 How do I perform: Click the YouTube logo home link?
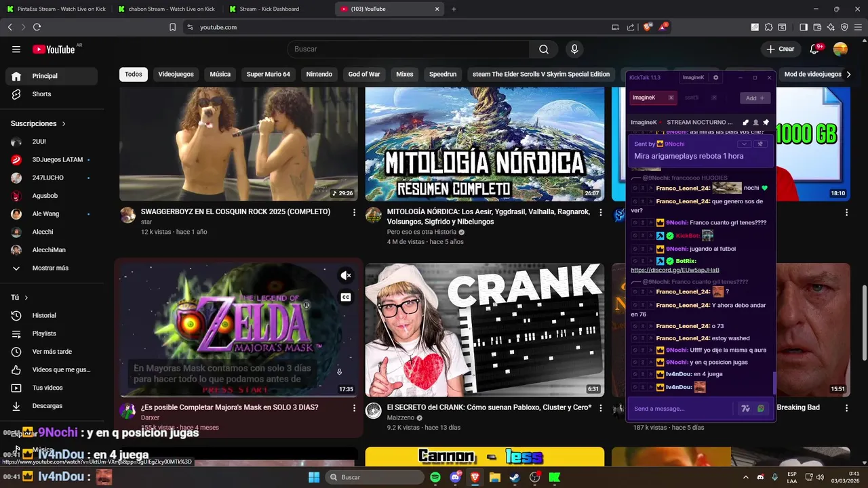pos(54,49)
